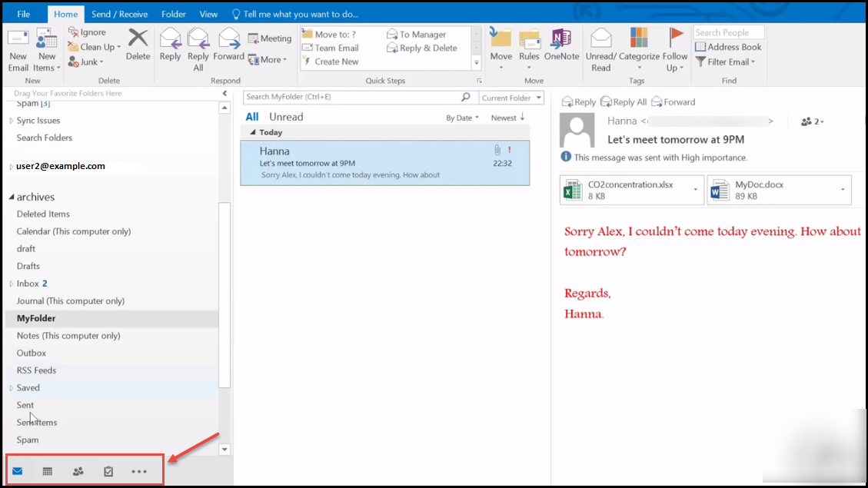
Task: Reply with a Meeting
Action: tap(270, 38)
